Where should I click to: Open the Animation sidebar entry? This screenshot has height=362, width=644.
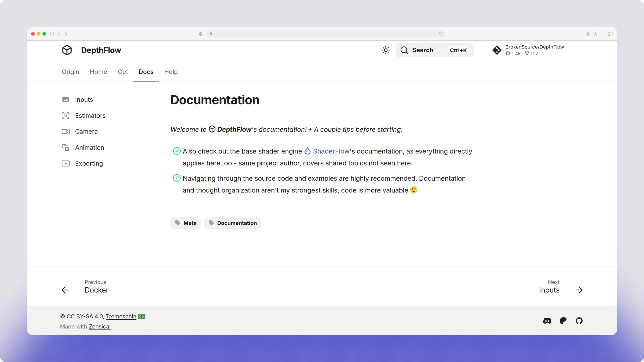click(90, 147)
